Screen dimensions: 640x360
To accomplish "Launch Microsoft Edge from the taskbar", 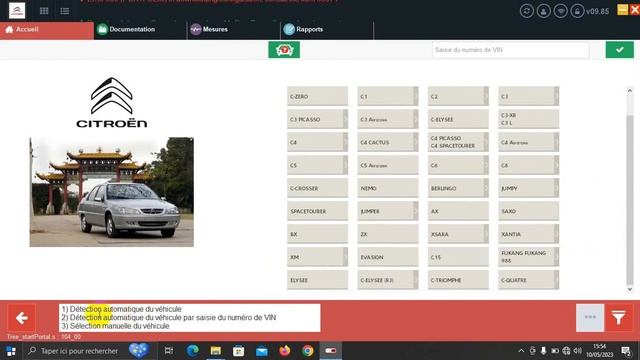I will [192, 351].
